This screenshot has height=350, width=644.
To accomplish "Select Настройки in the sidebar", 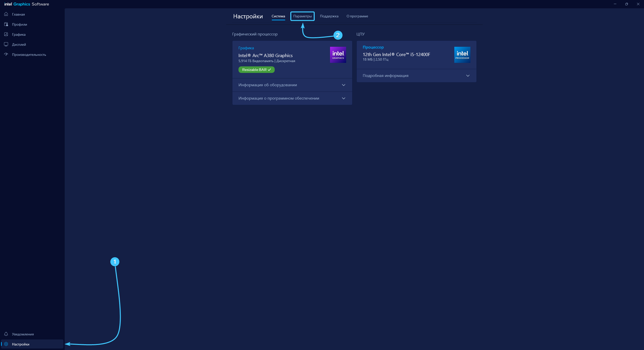I will tap(32, 344).
